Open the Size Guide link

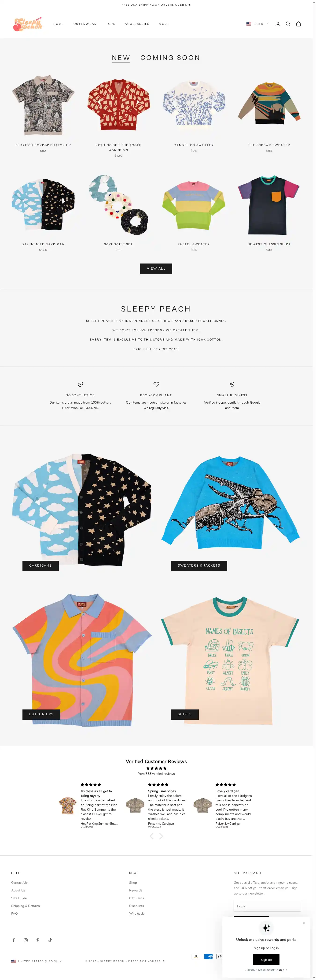point(19,898)
